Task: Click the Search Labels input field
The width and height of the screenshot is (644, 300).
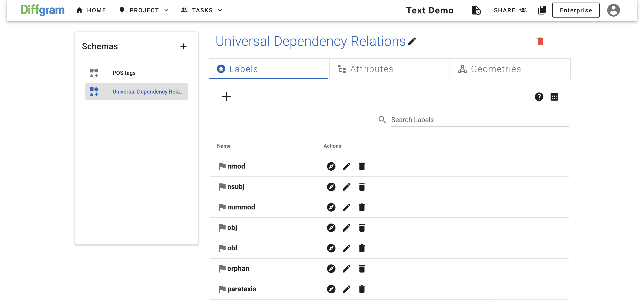Action: tap(480, 120)
